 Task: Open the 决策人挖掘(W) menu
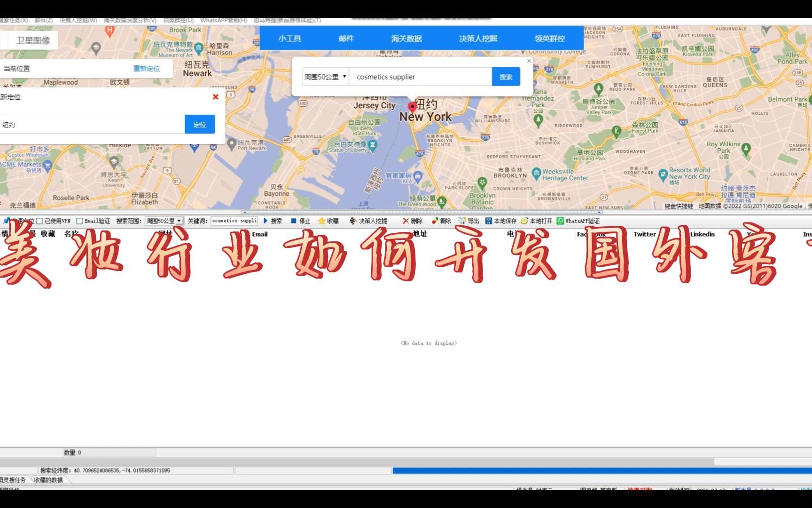[78, 20]
